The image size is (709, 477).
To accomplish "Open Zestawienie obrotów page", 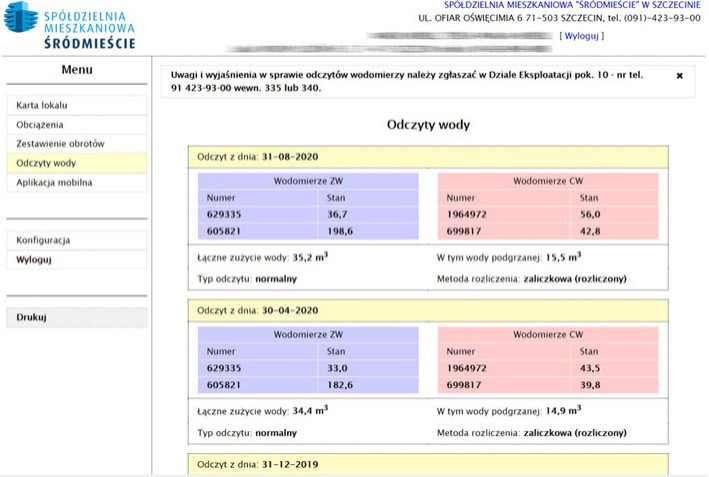I will (60, 144).
